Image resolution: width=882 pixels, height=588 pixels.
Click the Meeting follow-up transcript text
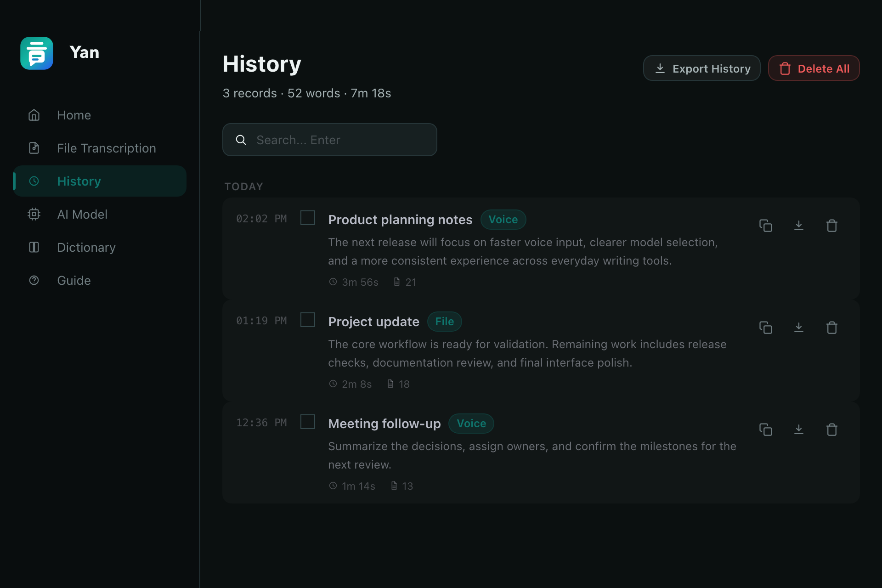point(532,455)
